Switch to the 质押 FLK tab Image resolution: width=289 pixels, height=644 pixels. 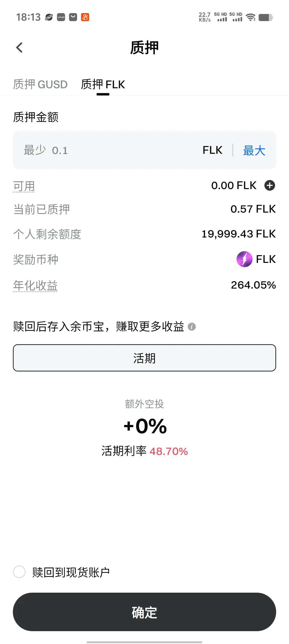tap(103, 85)
